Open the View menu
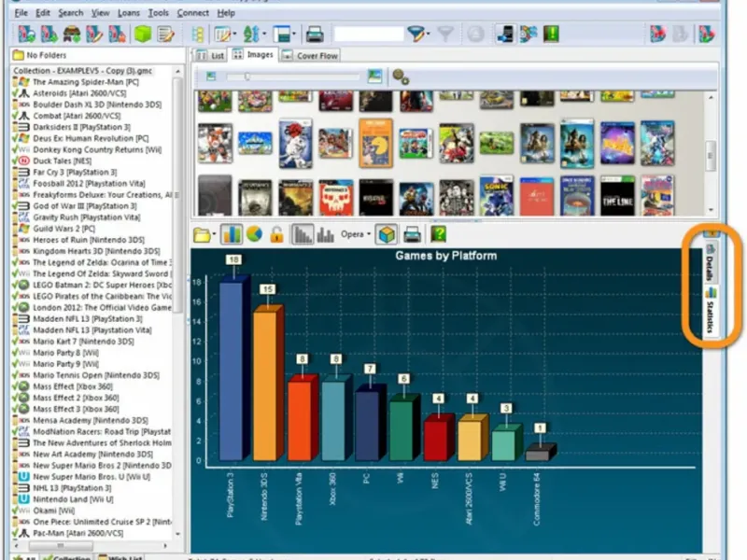 pyautogui.click(x=100, y=13)
